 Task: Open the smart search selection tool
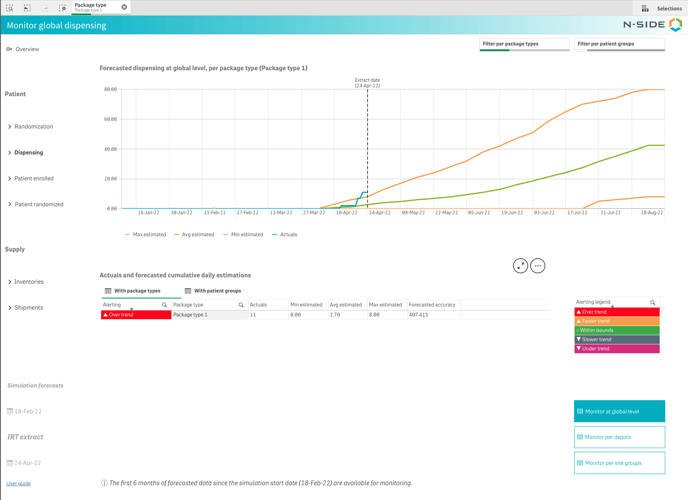click(9, 8)
